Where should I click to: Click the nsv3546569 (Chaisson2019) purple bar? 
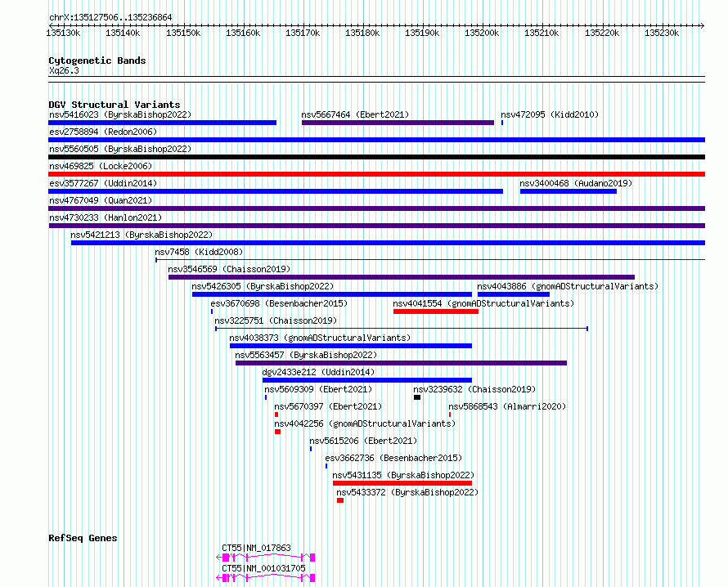(x=402, y=277)
